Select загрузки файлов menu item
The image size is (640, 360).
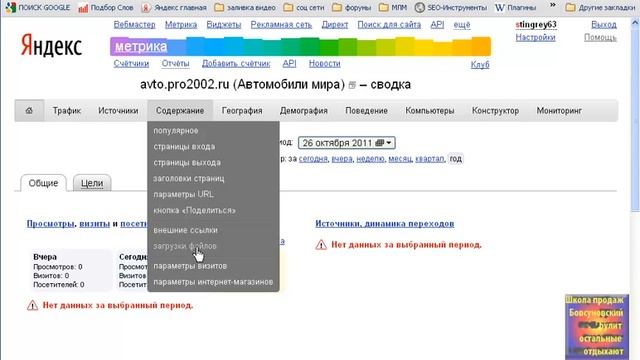tap(184, 246)
